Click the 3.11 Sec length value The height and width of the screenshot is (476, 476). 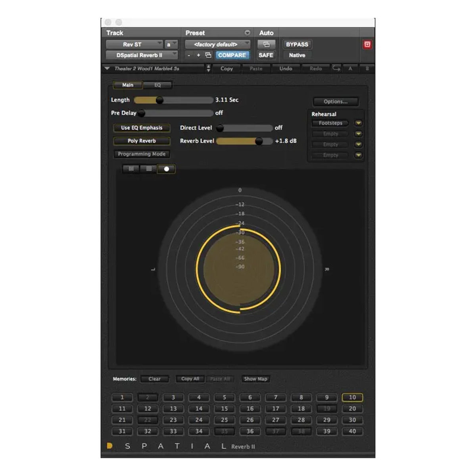coord(227,100)
